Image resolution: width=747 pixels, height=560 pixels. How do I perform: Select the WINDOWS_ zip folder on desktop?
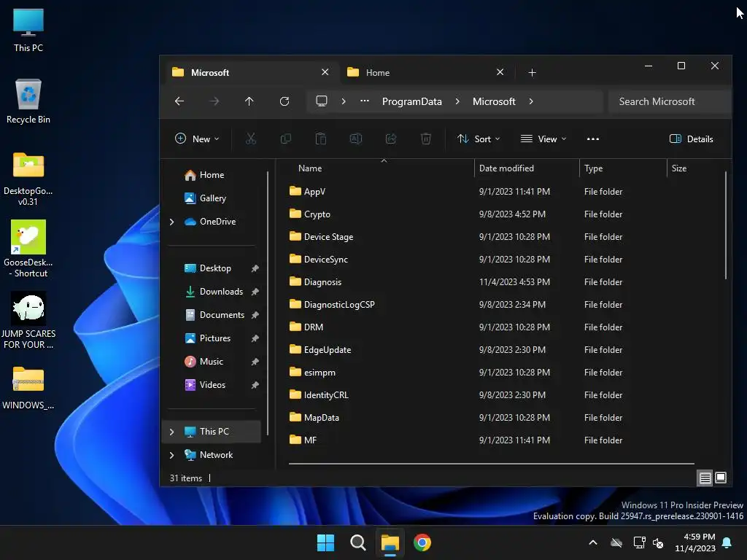pos(28,388)
